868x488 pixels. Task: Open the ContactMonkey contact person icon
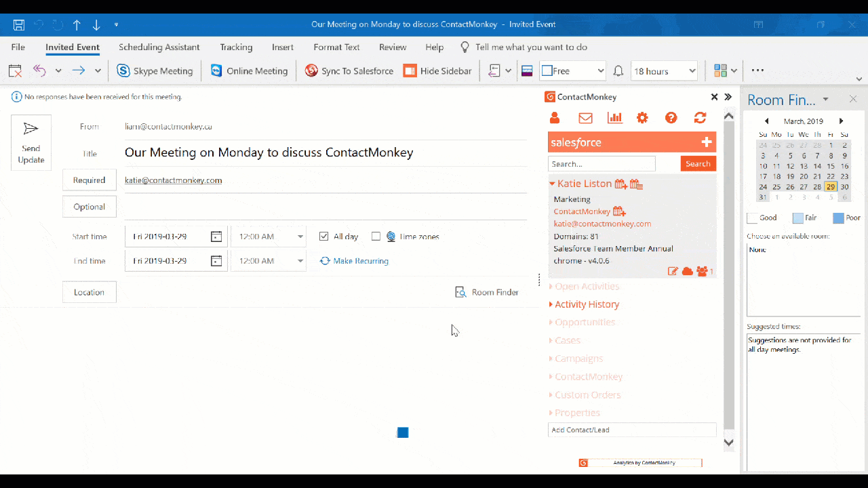pyautogui.click(x=555, y=118)
